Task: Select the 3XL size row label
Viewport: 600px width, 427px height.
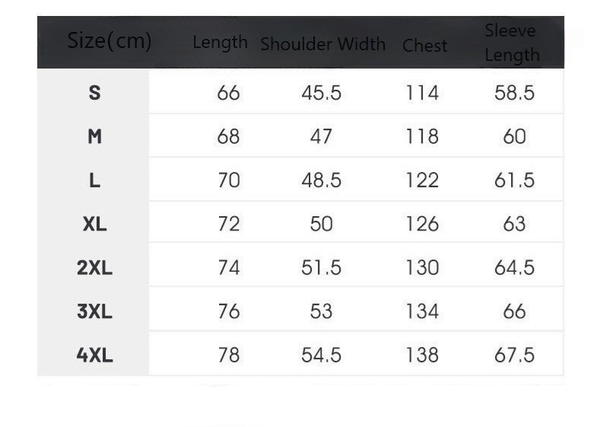Action: tap(95, 311)
